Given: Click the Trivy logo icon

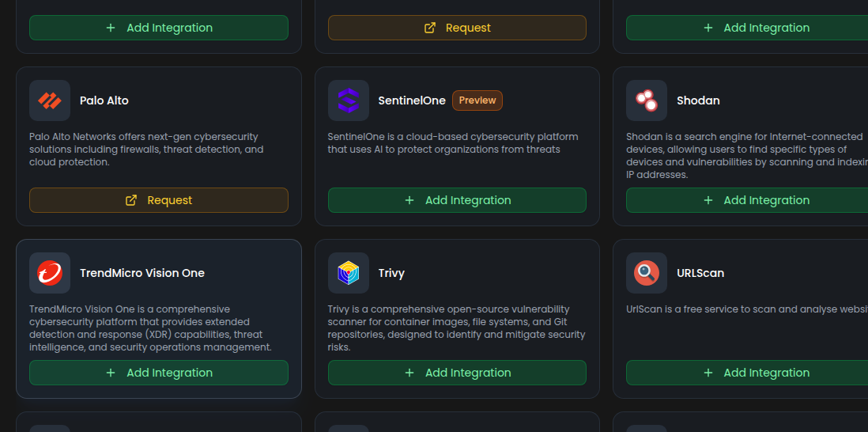Looking at the screenshot, I should coord(348,273).
